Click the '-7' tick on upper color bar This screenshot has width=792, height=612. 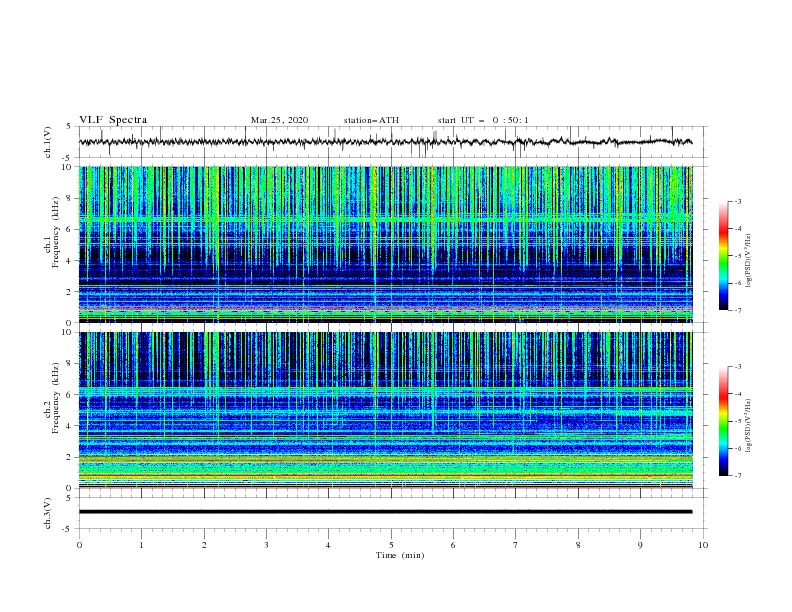point(738,310)
